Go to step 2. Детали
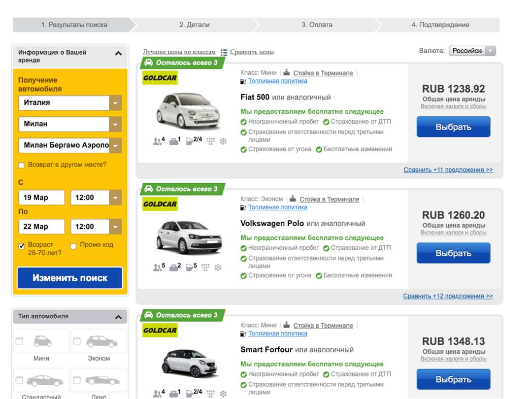This screenshot has height=399, width=532. [x=195, y=25]
